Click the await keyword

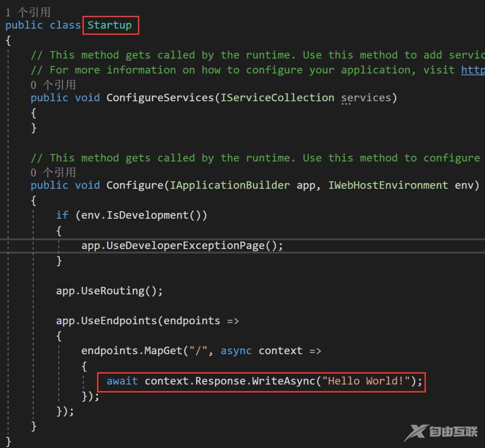click(122, 381)
